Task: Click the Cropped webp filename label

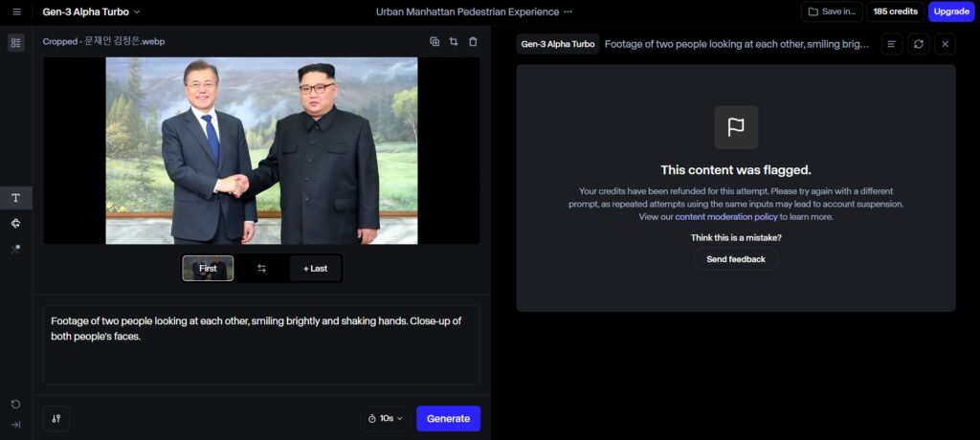Action: tap(103, 41)
